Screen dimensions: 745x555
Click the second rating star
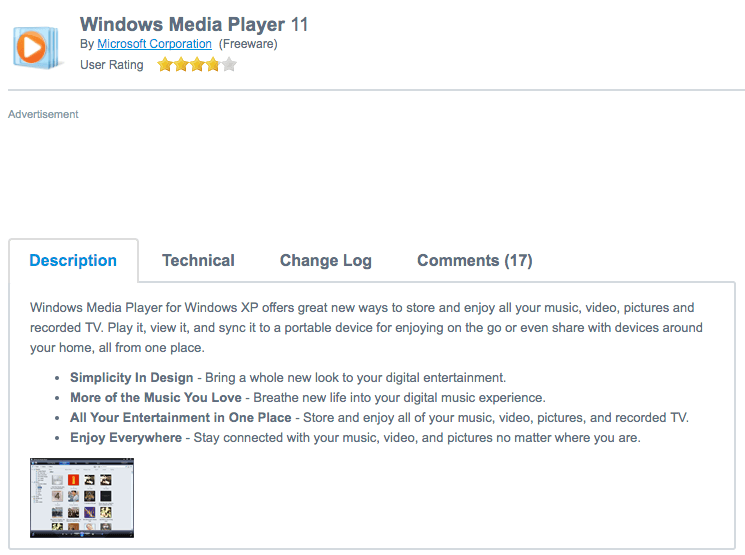[181, 64]
